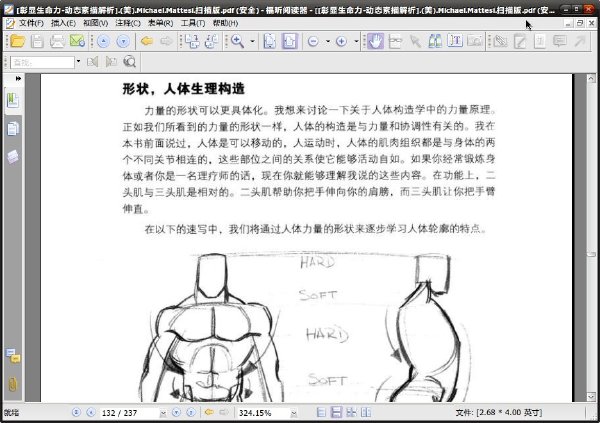
Task: Switch to continuous facing layout in status bar
Action: (351, 412)
